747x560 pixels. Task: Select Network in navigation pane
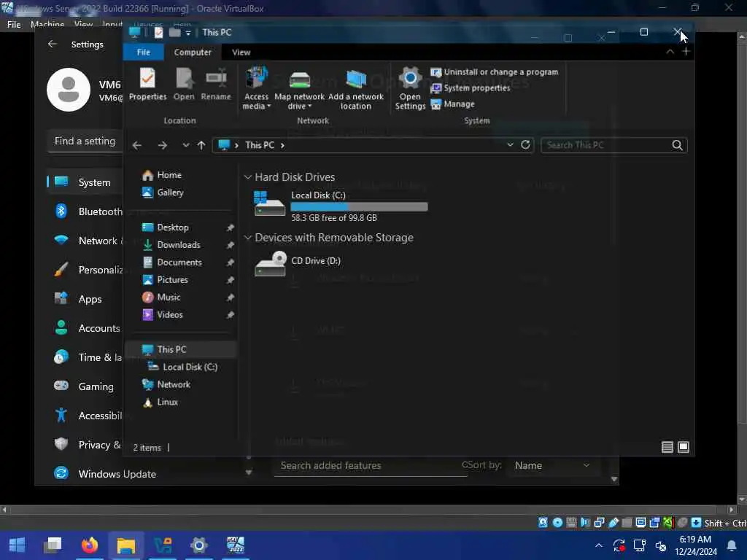[167, 384]
